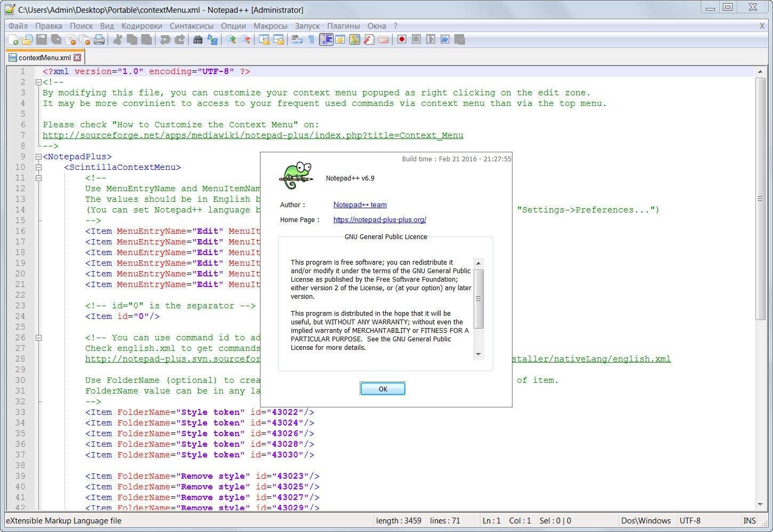Toggle the Document Map toolbar icon

click(355, 39)
